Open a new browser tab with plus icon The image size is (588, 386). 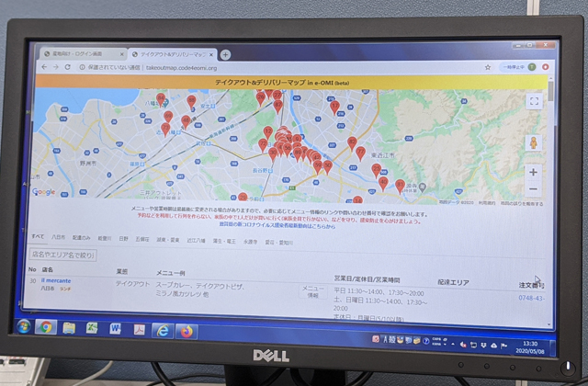click(226, 54)
